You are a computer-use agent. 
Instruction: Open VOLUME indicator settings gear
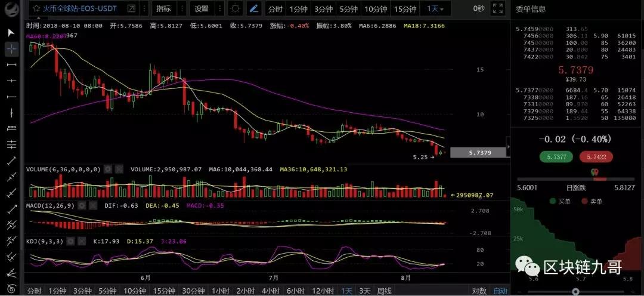point(107,169)
